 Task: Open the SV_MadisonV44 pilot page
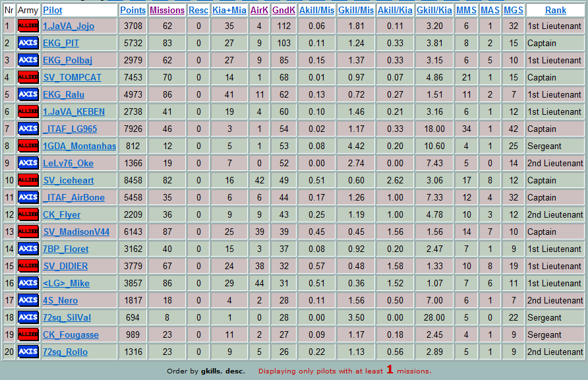pyautogui.click(x=76, y=232)
